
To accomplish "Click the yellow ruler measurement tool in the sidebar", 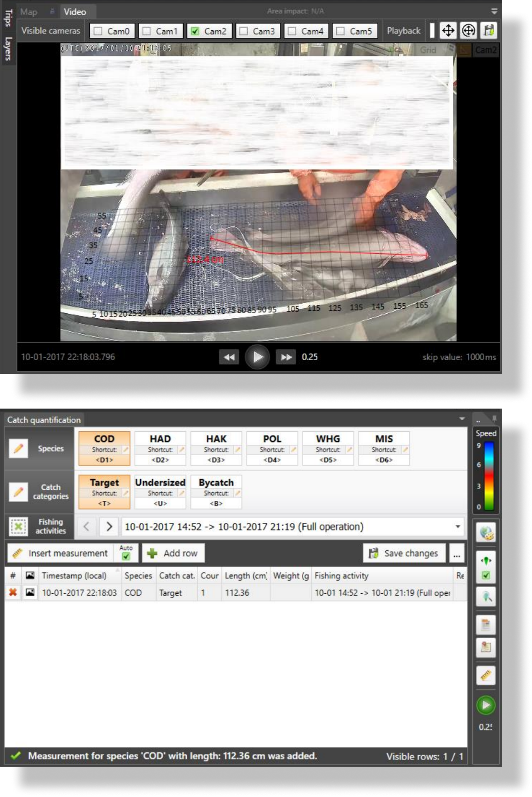I will pyautogui.click(x=486, y=675).
